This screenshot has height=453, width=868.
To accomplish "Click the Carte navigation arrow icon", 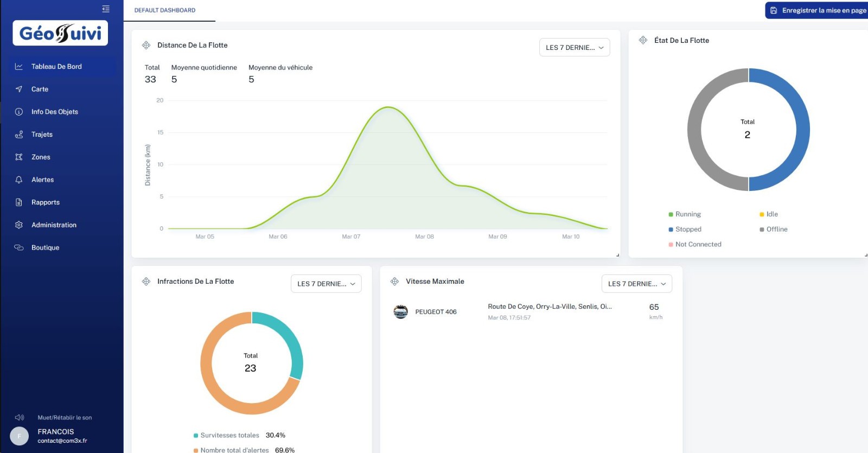I will [19, 89].
